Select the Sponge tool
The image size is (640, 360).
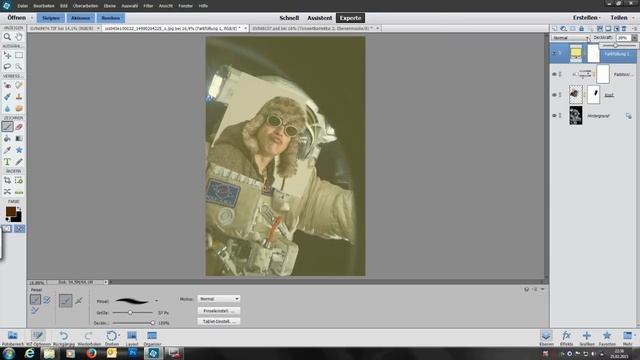(x=19, y=108)
